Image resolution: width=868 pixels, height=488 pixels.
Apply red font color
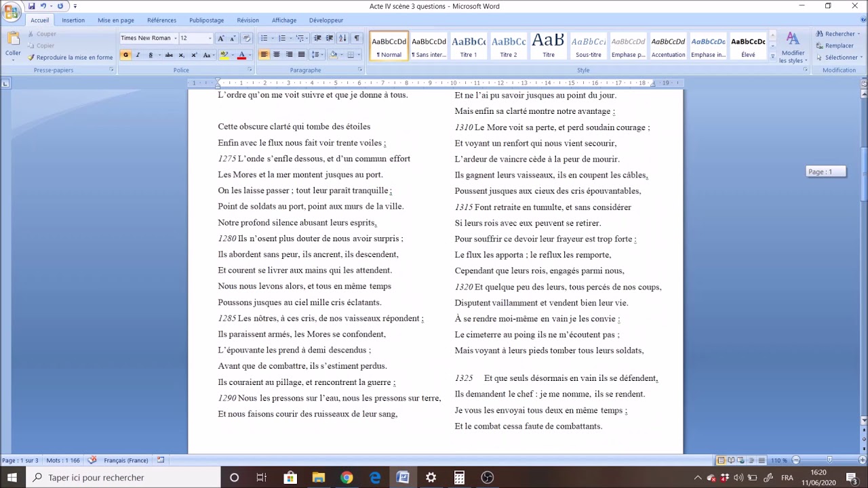241,55
